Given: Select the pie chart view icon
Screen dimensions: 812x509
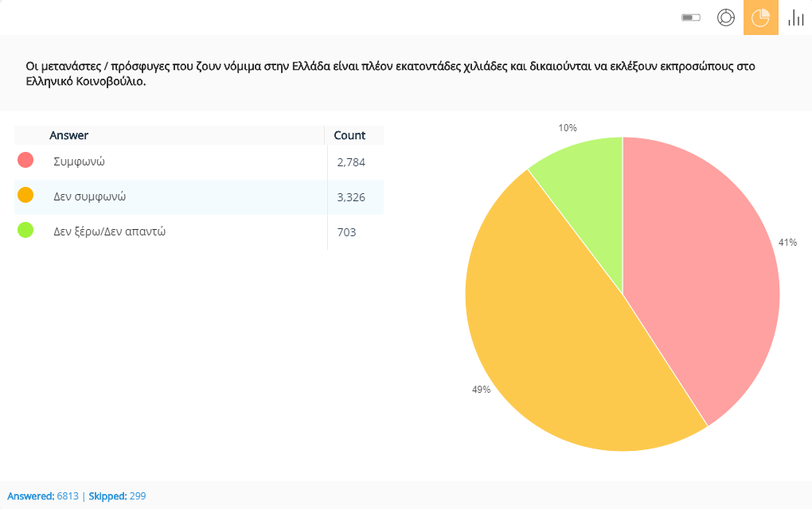Looking at the screenshot, I should click(761, 17).
